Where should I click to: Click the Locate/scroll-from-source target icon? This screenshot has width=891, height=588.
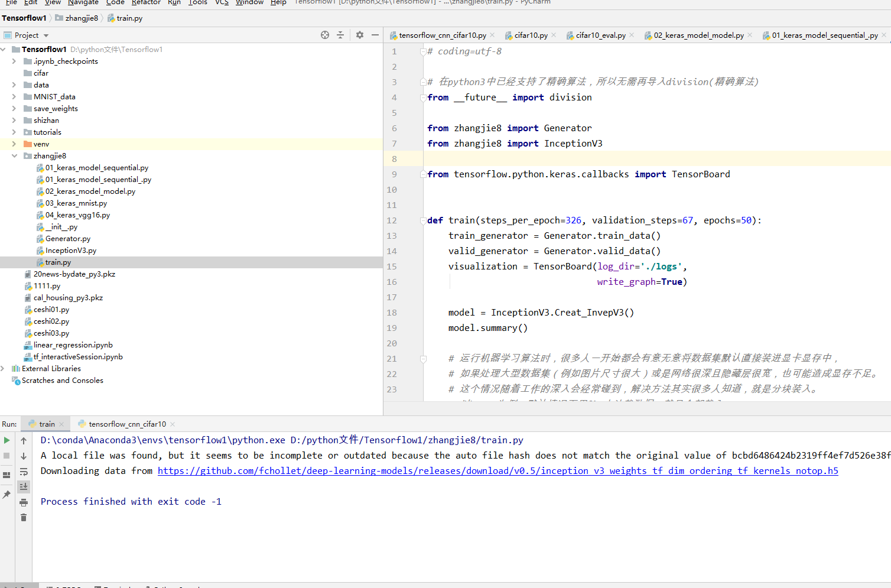tap(325, 35)
